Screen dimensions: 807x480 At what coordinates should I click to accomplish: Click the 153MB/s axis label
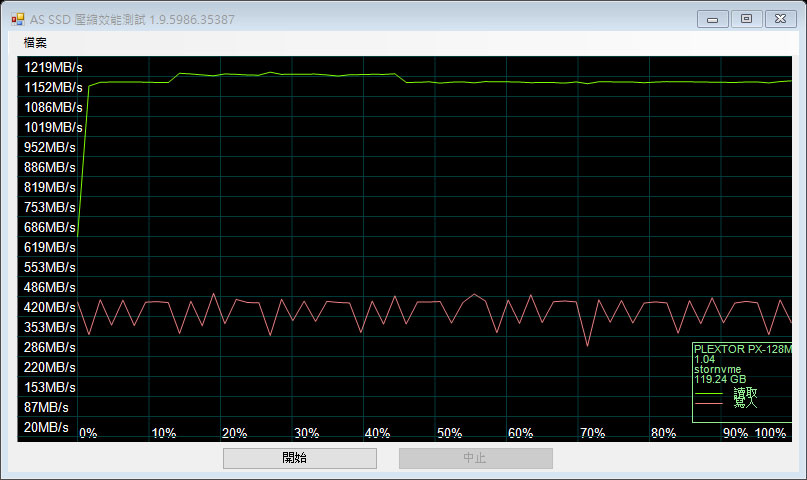[49, 387]
